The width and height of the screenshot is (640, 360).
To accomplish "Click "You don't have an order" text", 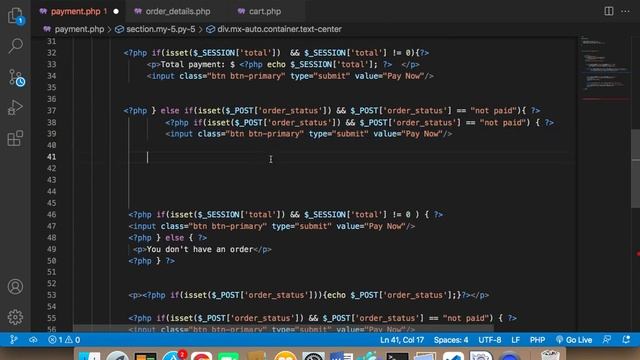I will (200, 249).
